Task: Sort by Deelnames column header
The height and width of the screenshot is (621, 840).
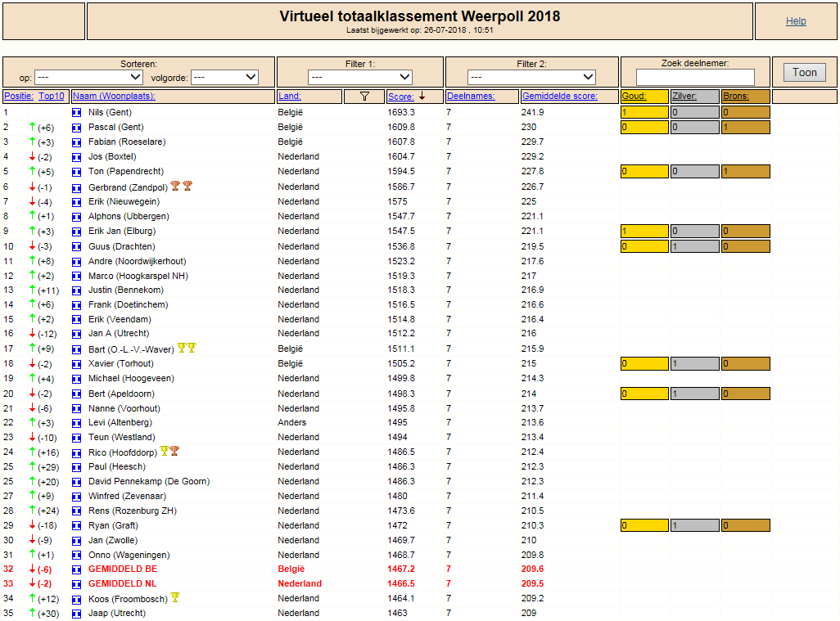Action: click(471, 96)
